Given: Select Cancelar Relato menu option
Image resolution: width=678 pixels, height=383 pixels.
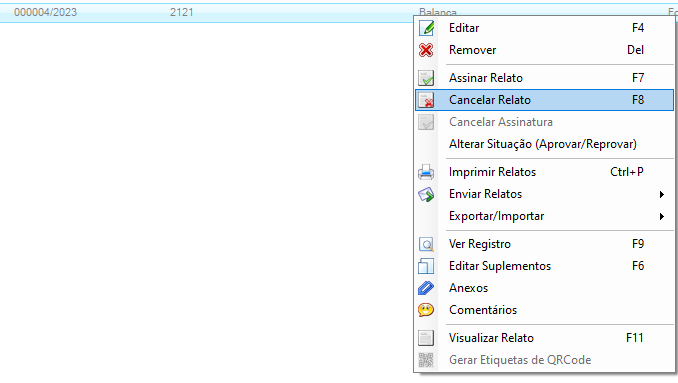Looking at the screenshot, I should (544, 100).
